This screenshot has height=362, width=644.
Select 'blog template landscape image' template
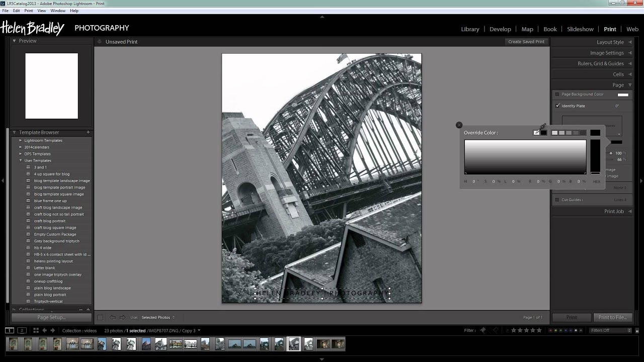click(x=62, y=180)
